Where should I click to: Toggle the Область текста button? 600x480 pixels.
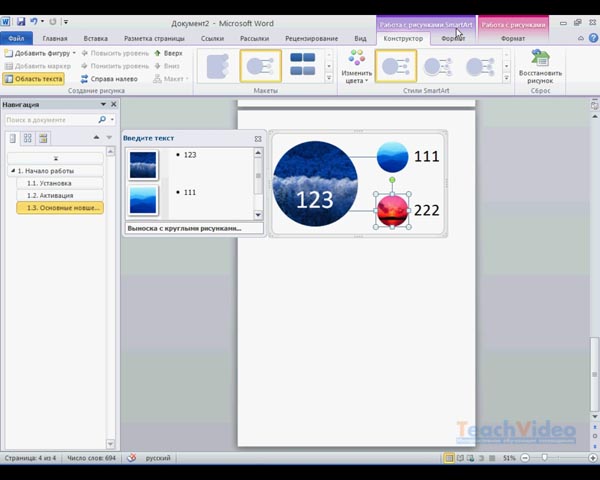pyautogui.click(x=34, y=78)
